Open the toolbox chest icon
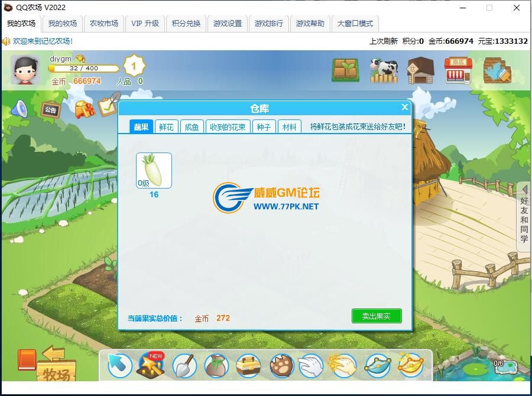The width and height of the screenshot is (532, 396). 248,365
